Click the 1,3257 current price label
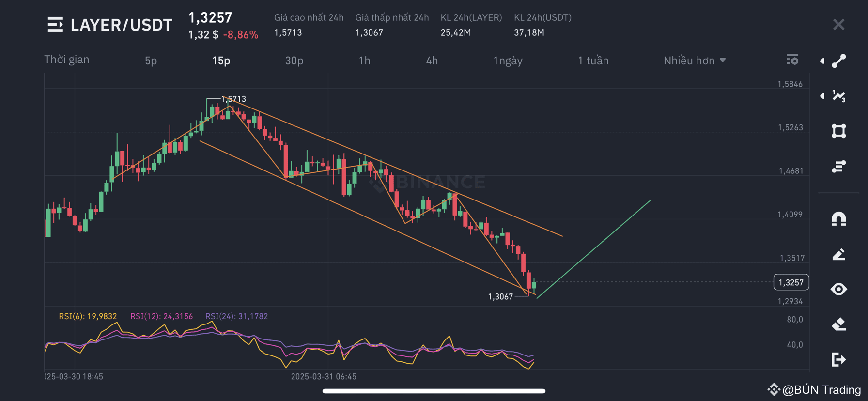868x401 pixels. click(791, 282)
